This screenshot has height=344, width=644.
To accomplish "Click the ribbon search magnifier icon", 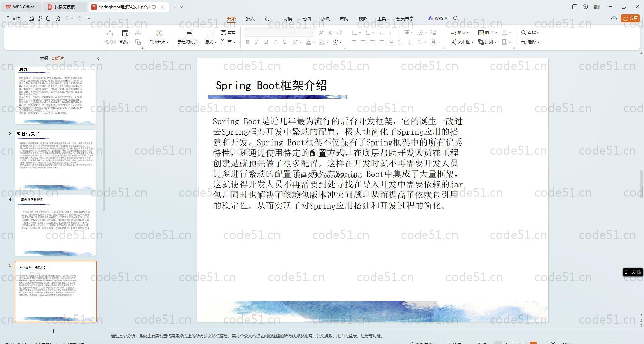I will point(456,18).
